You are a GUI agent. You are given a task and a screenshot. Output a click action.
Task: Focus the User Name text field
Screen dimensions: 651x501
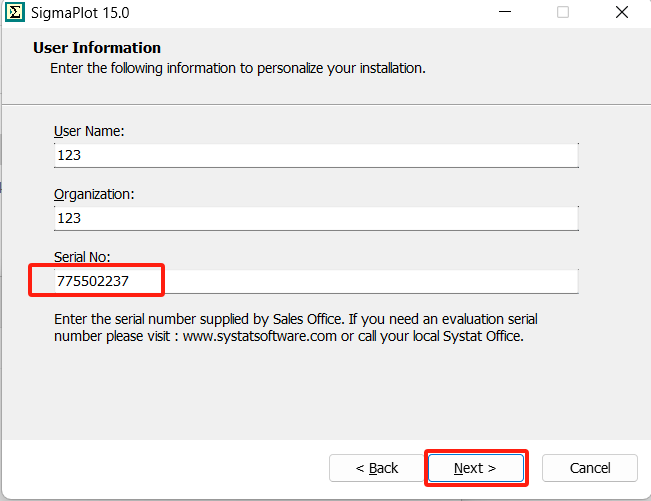316,156
